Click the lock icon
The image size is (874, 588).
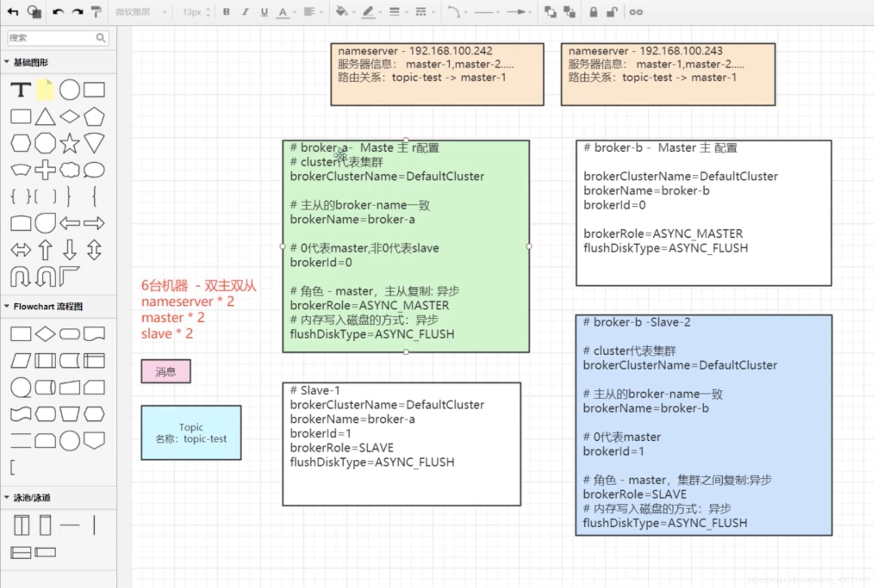(593, 12)
